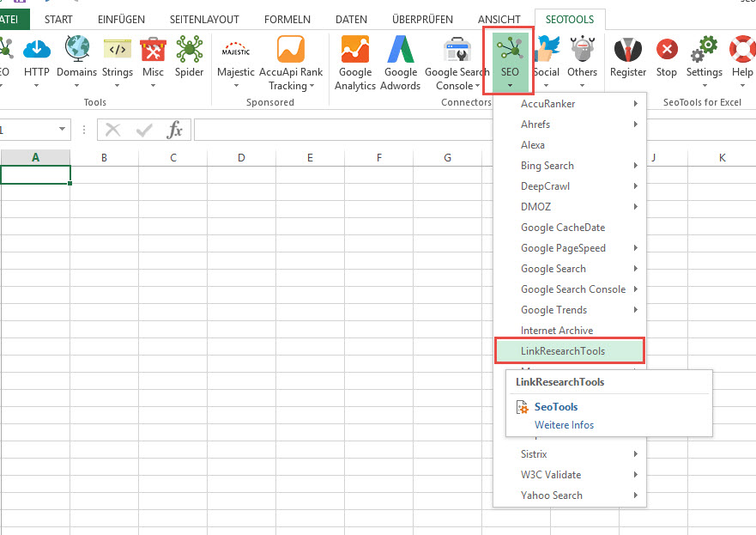Image resolution: width=756 pixels, height=535 pixels.
Task: Expand the Name Box dropdown arrow
Action: (62, 129)
